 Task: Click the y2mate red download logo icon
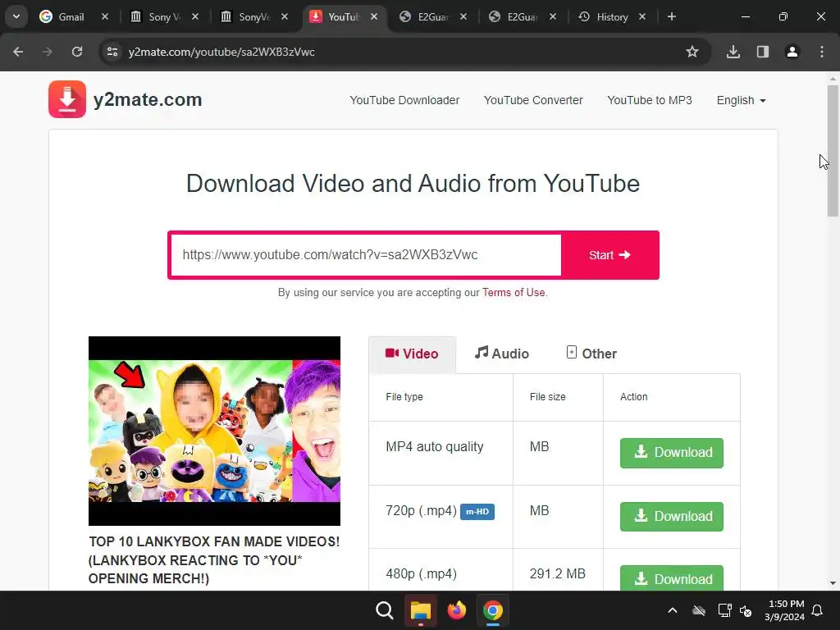pos(67,99)
